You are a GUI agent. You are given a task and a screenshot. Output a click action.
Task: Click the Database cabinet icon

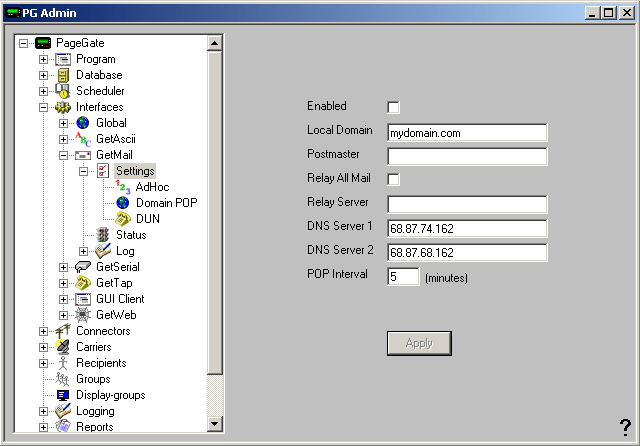(63, 75)
